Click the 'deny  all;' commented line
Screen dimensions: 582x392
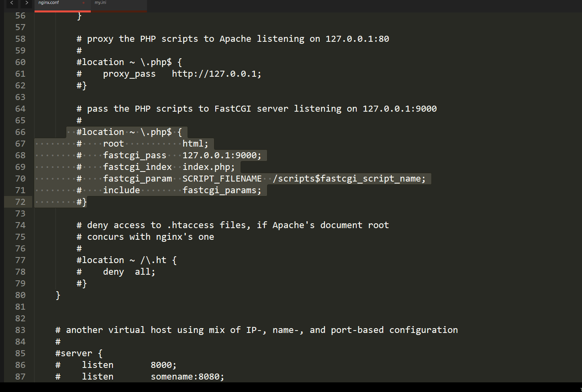click(129, 272)
